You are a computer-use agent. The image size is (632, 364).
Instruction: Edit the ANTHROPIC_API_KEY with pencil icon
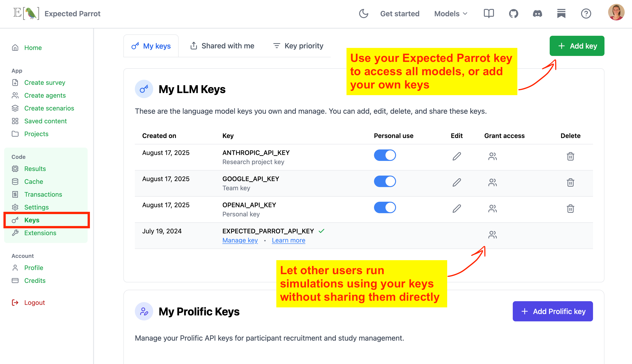(456, 156)
